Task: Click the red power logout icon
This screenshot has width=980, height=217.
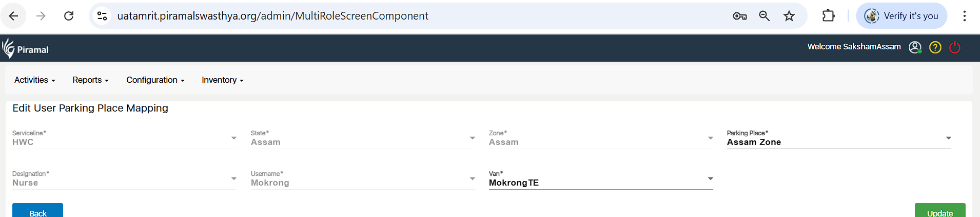Action: pyautogui.click(x=955, y=47)
